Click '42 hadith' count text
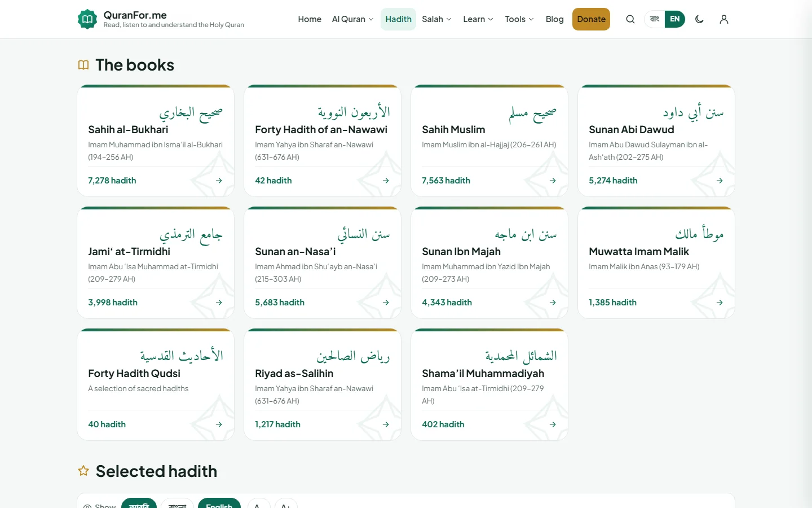The width and height of the screenshot is (812, 508). 273,181
